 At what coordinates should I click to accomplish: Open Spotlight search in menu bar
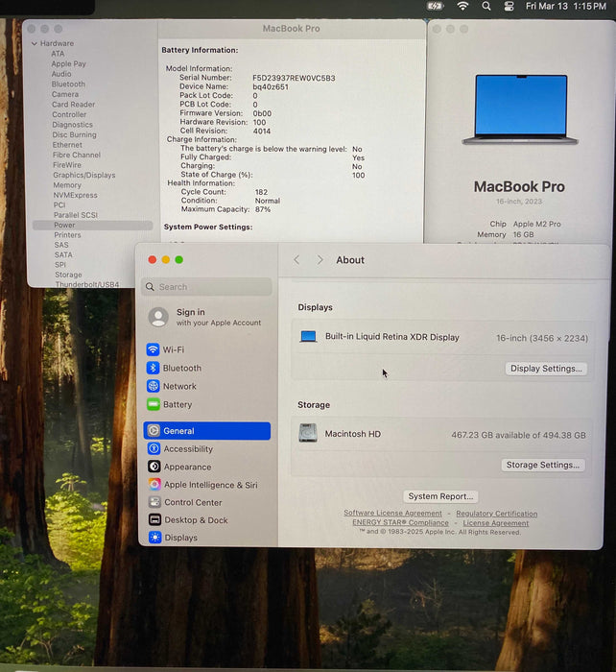pos(486,6)
